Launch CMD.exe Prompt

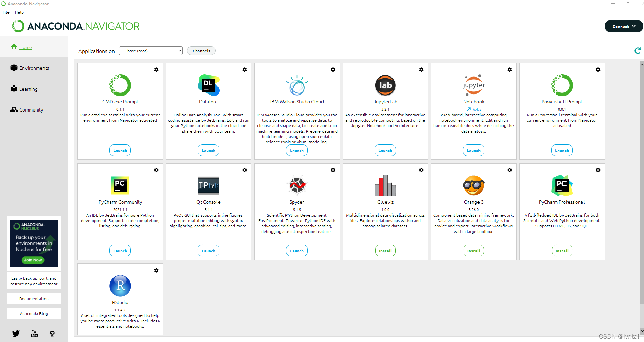(x=120, y=151)
